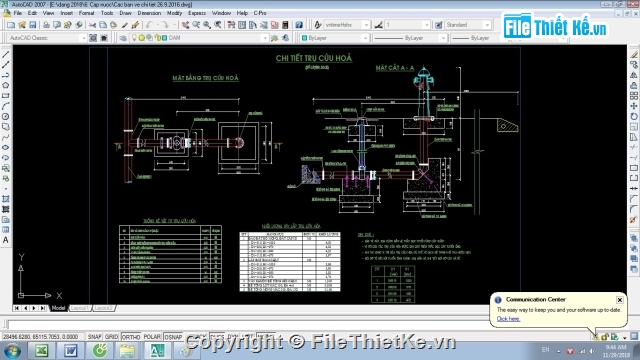Open the QuickCalc calculator icon
The image size is (640, 360).
[285, 25]
